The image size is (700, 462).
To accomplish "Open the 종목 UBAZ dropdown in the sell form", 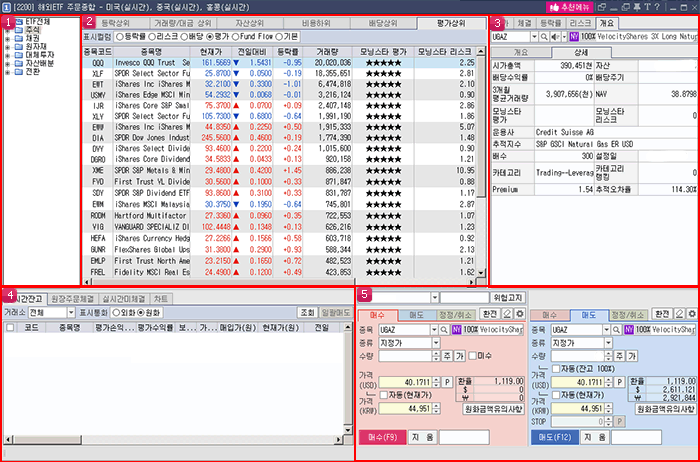I will pyautogui.click(x=607, y=330).
